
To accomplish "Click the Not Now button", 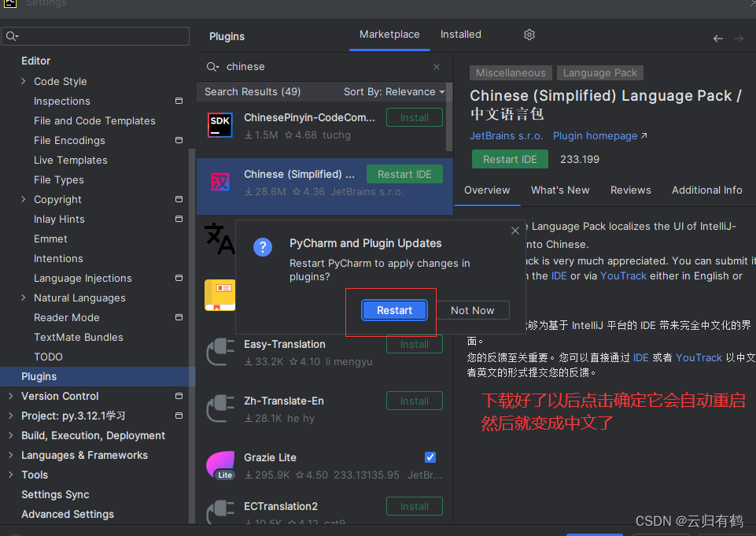I will (473, 310).
